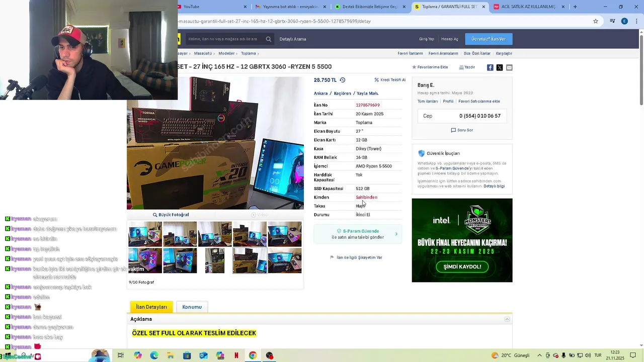Open Copilot from the taskbar
Screen dimensions: 644x362
tap(137, 355)
